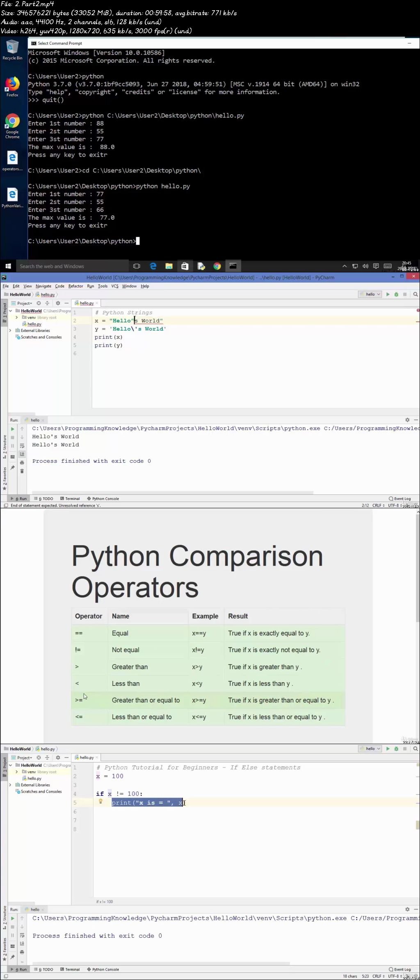Viewport: 420px width, 980px height.
Task: Click the Debug bug icon in If Else frame
Action: coord(396,749)
